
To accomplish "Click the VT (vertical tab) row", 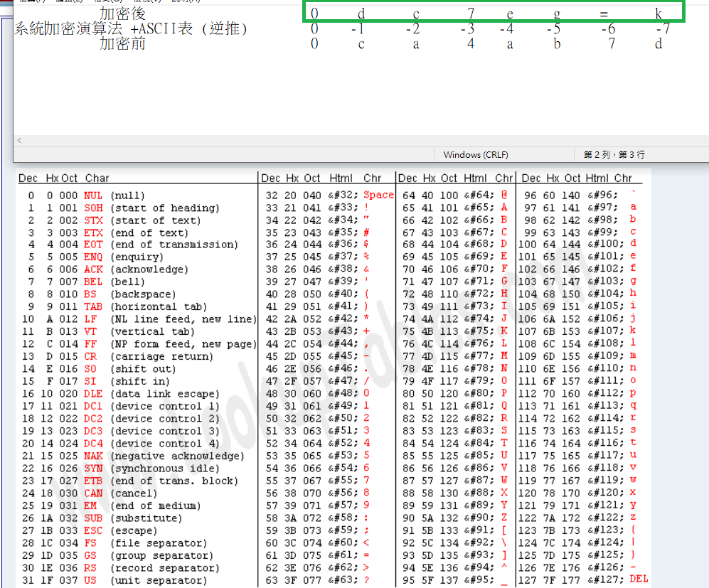I will [109, 331].
